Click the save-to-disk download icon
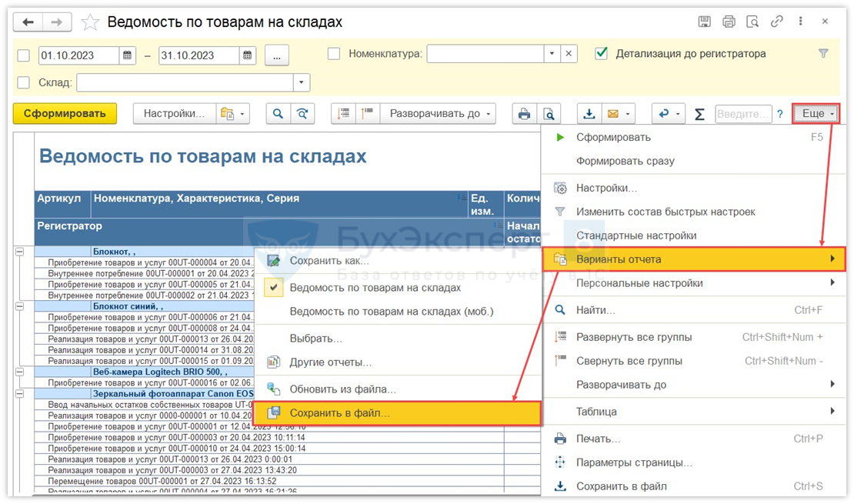The height and width of the screenshot is (504, 854). pyautogui.click(x=589, y=114)
